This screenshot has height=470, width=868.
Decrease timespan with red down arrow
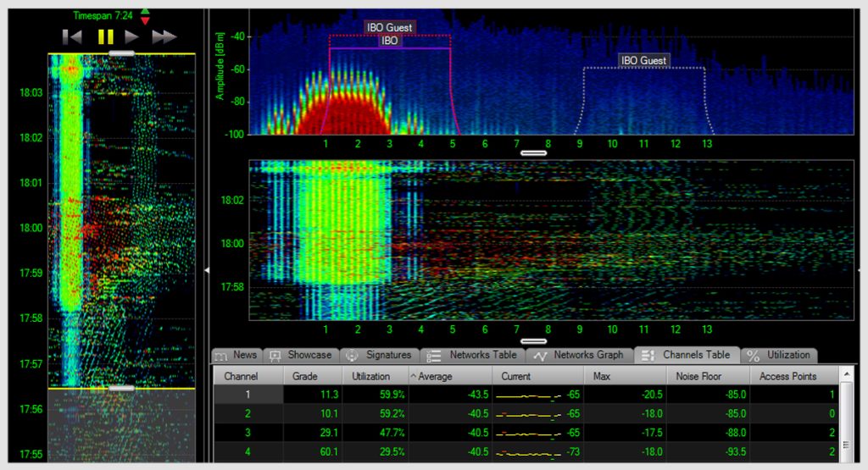click(x=145, y=20)
